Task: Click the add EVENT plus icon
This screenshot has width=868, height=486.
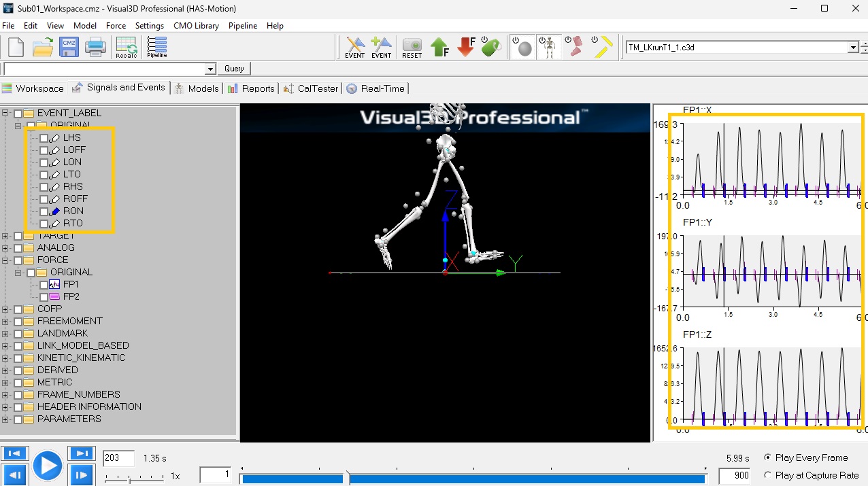Action: [x=381, y=48]
